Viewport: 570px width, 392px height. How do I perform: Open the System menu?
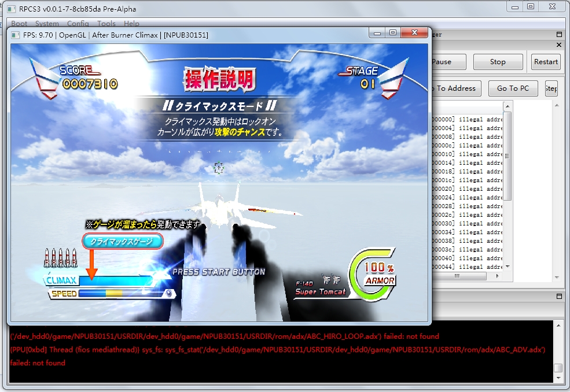click(47, 24)
